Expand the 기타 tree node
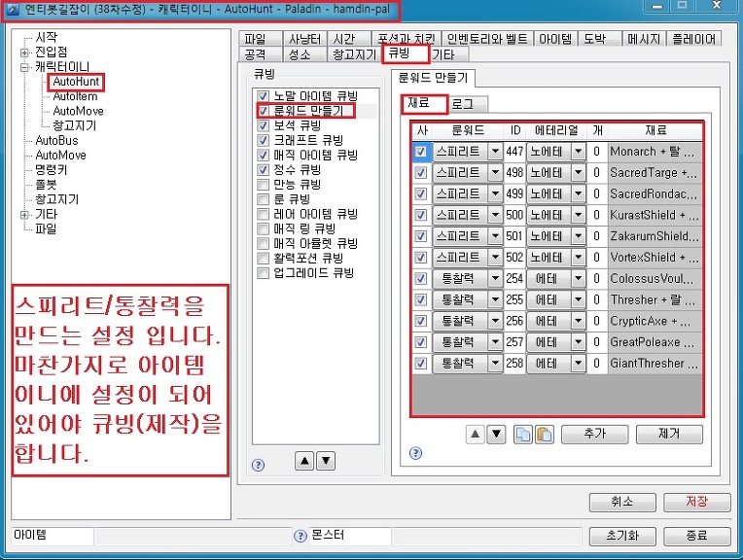The width and height of the screenshot is (743, 560). point(24,215)
